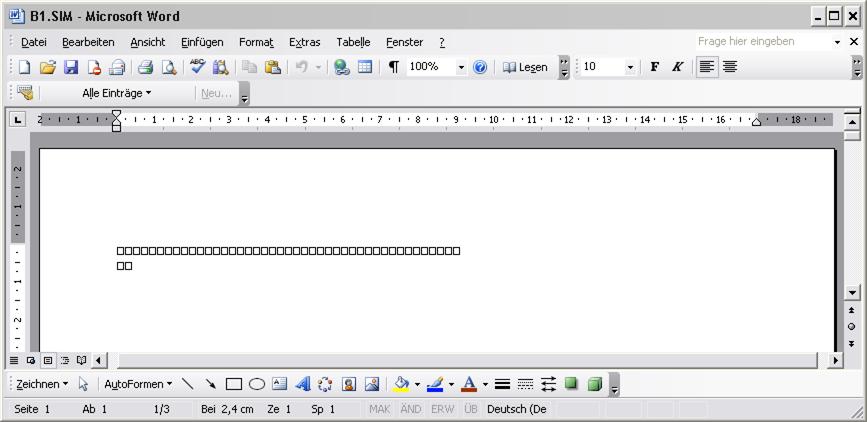Click the Save (floppy disk) icon
This screenshot has height=422, width=867.
point(71,67)
